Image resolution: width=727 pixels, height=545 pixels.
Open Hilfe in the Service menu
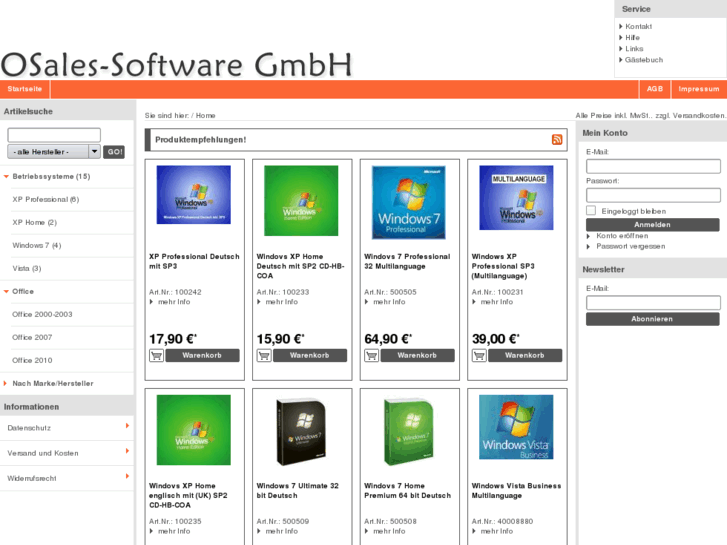pos(632,38)
